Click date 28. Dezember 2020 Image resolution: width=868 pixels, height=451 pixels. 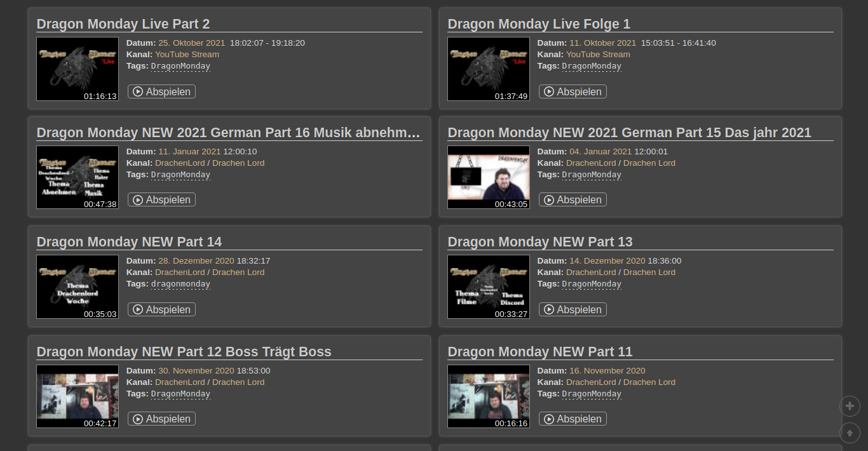196,261
